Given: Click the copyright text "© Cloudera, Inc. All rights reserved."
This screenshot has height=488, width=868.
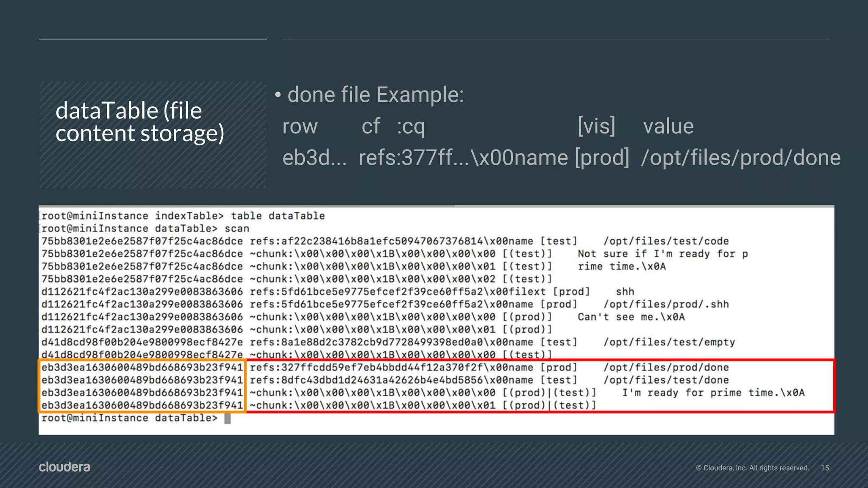Looking at the screenshot, I should (x=752, y=468).
